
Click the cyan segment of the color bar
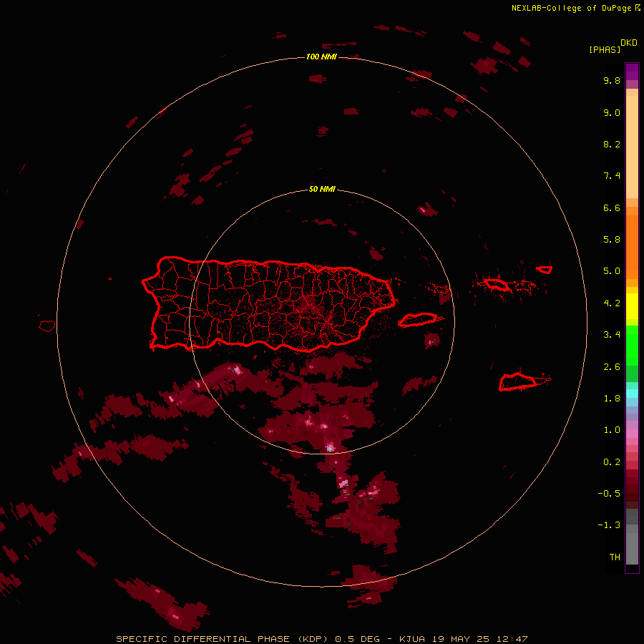[632, 394]
